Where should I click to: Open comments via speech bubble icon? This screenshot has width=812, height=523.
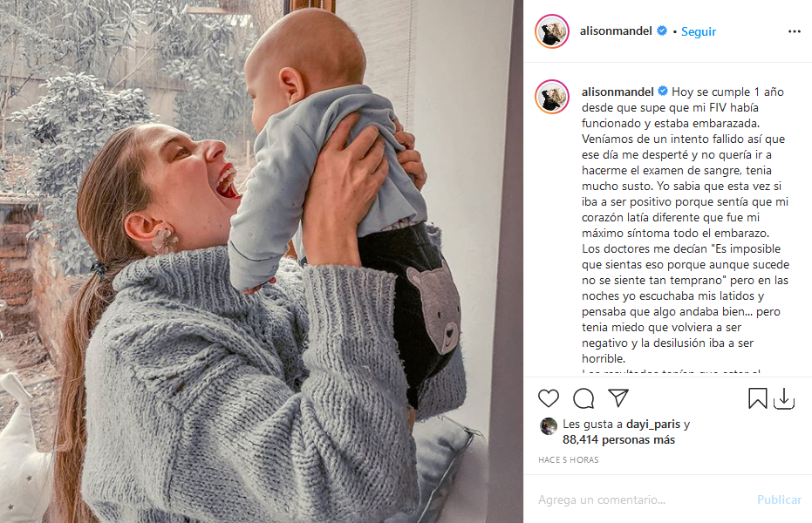tap(583, 398)
